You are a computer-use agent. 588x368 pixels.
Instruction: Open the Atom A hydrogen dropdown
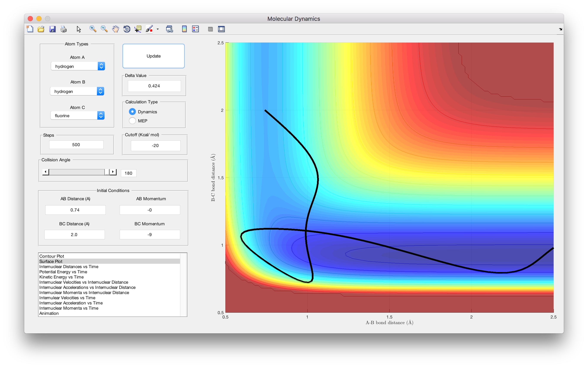[x=78, y=66]
